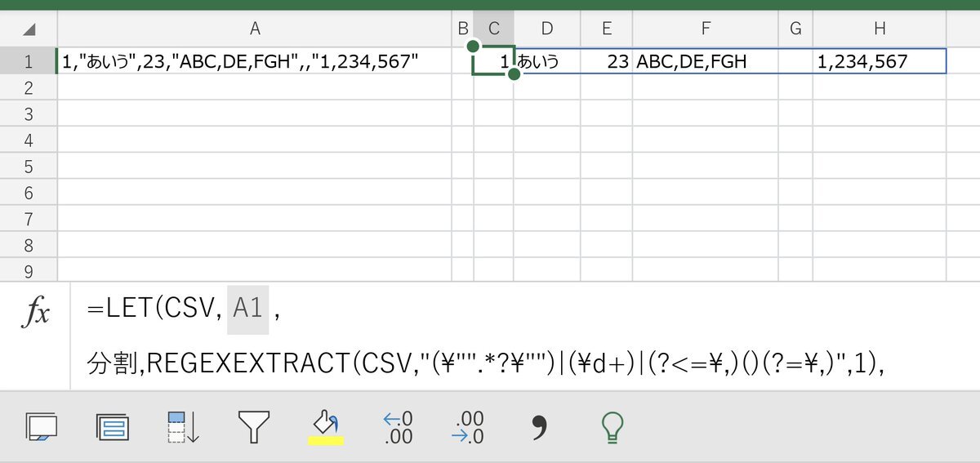980x463 pixels.
Task: Tap the green lightbulb icon
Action: (x=611, y=426)
